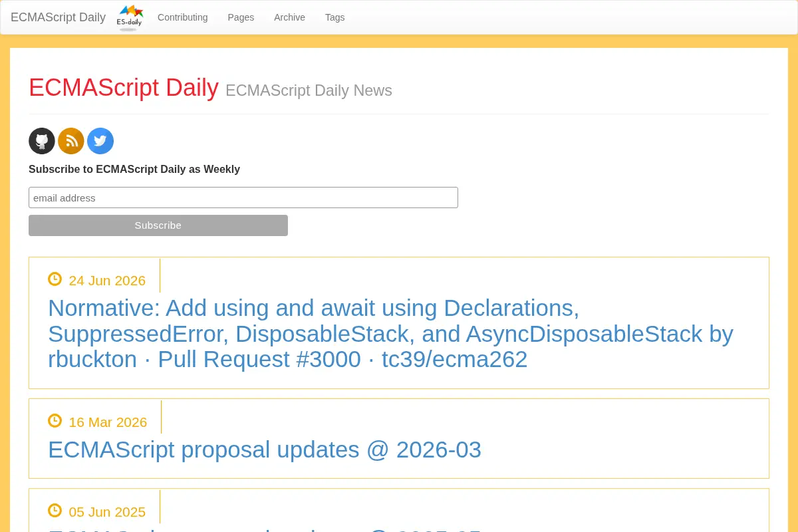This screenshot has width=798, height=532.
Task: Click the ECMAScript Daily navbar brand
Action: click(58, 17)
